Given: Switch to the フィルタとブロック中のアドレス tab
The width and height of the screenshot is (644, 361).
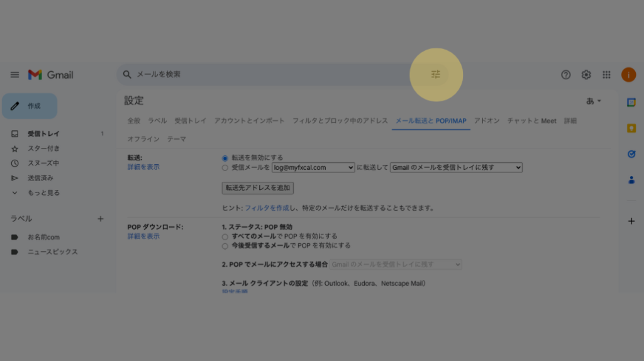Looking at the screenshot, I should point(340,121).
